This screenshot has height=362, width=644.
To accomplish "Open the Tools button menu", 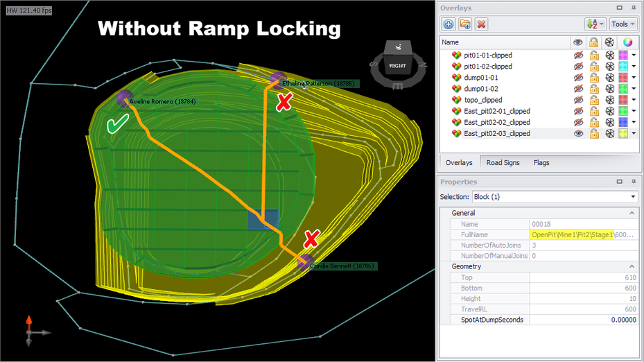I will 623,24.
